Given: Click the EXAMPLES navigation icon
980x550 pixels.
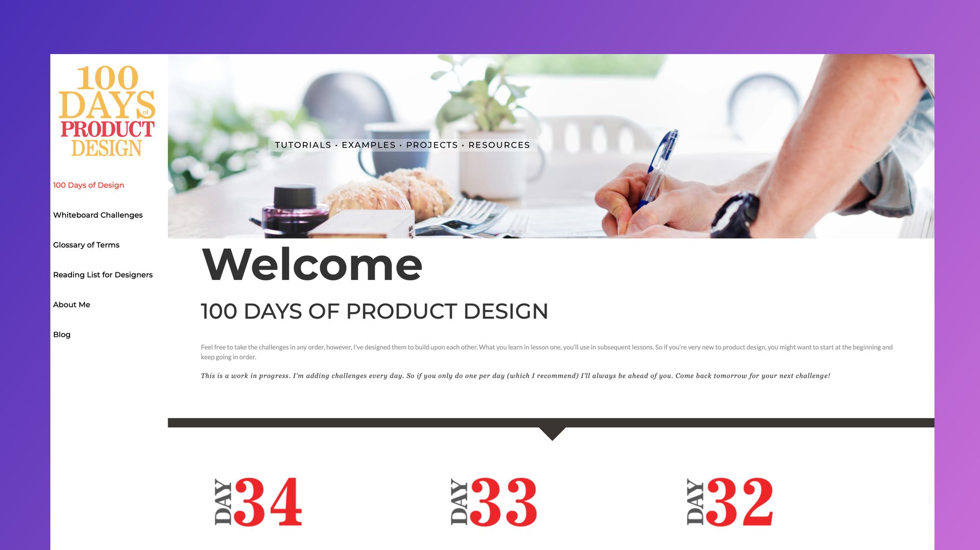Looking at the screenshot, I should click(369, 145).
